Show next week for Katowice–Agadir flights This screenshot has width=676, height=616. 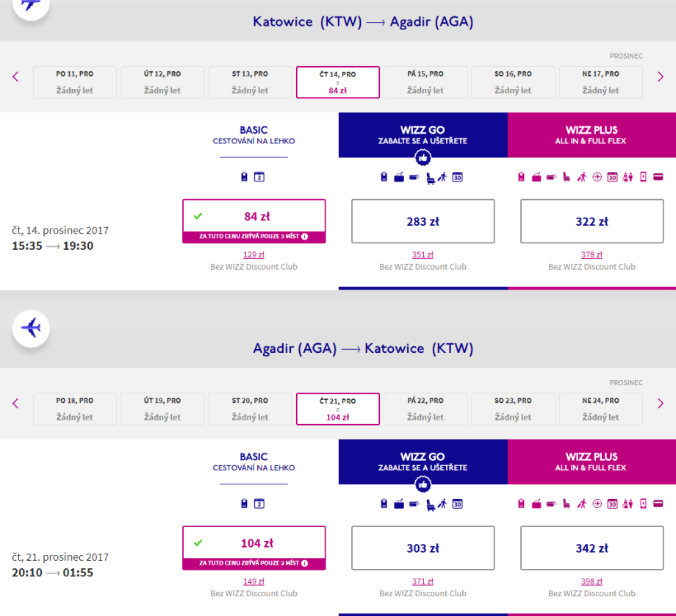(x=660, y=76)
